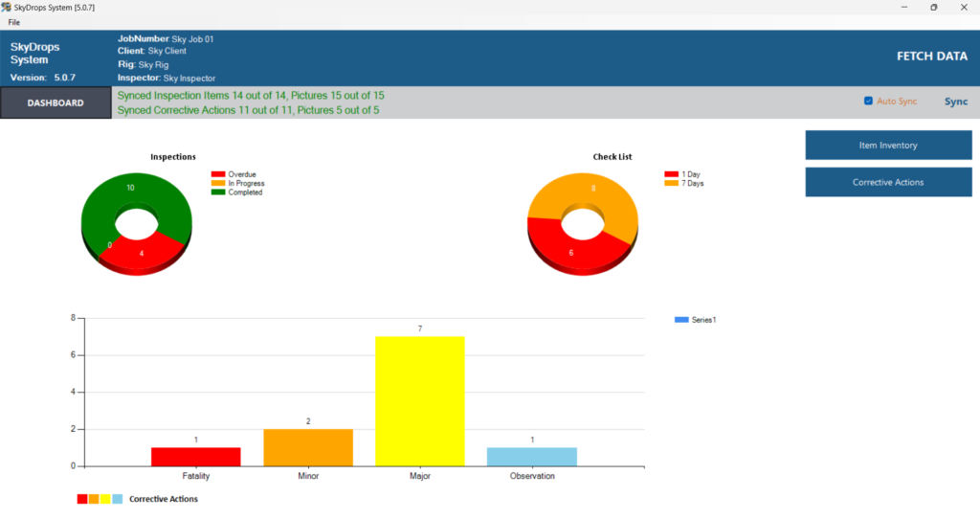Select the orange Minor bar

[307, 447]
